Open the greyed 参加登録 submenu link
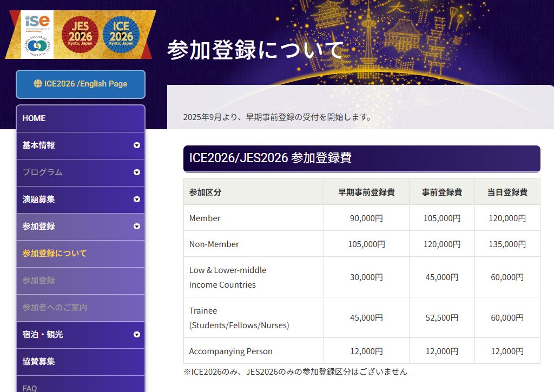The height and width of the screenshot is (392, 554). click(x=39, y=281)
